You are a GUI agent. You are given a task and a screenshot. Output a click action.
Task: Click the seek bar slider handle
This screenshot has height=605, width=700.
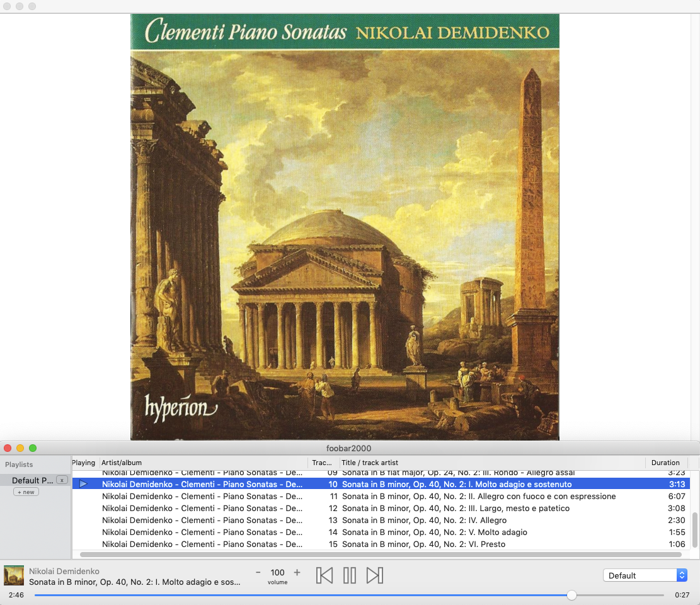(571, 595)
